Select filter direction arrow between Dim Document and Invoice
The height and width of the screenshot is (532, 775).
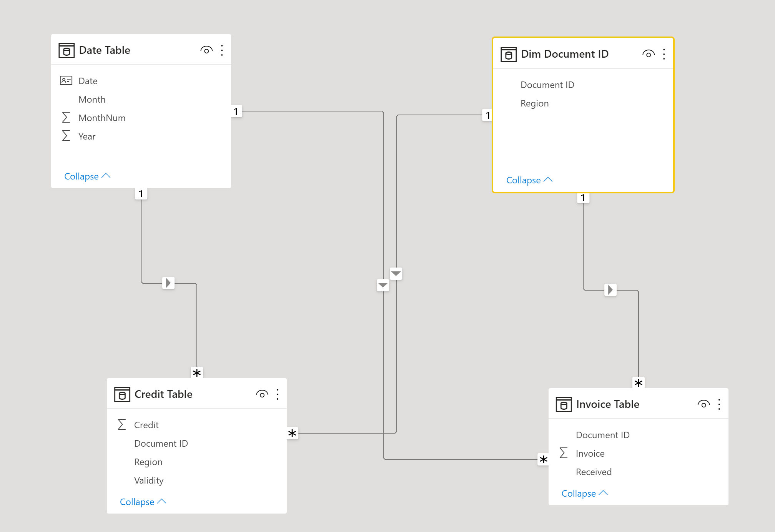pos(610,290)
